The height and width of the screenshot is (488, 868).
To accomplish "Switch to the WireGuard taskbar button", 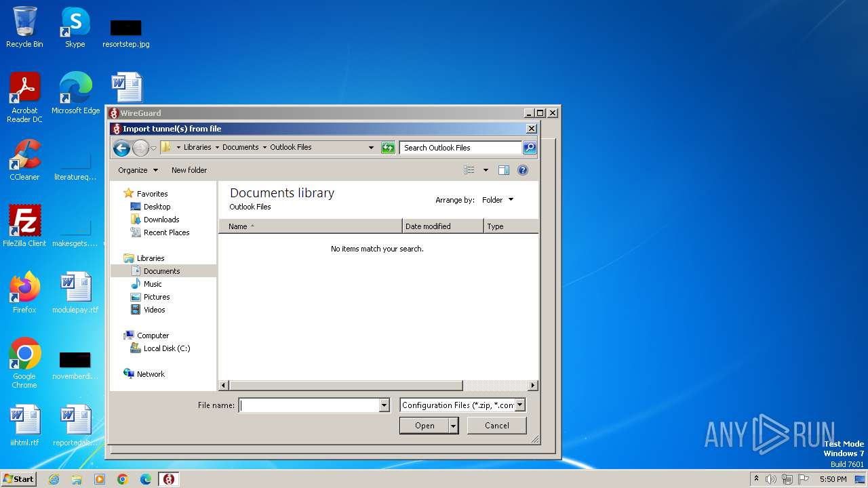I will coord(169,479).
